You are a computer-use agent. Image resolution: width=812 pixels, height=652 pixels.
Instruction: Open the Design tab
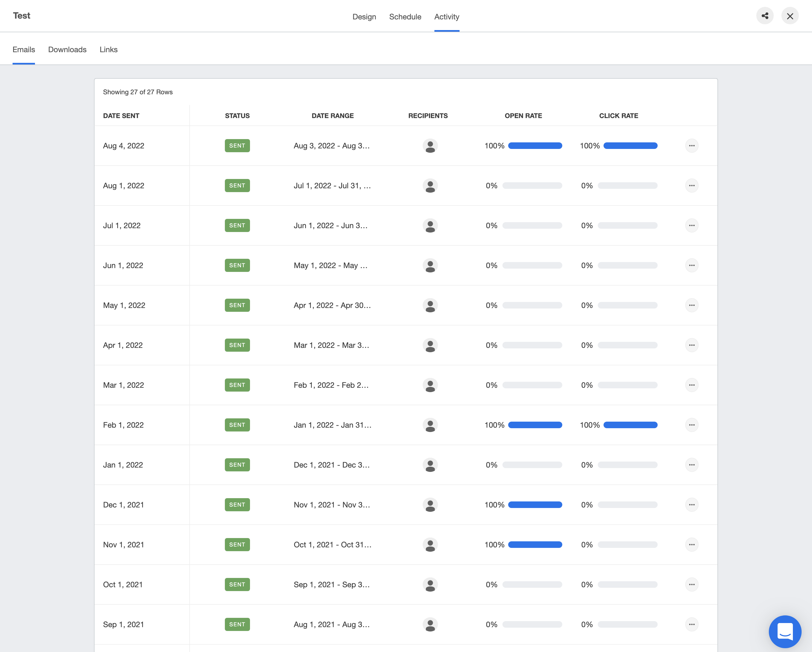364,17
